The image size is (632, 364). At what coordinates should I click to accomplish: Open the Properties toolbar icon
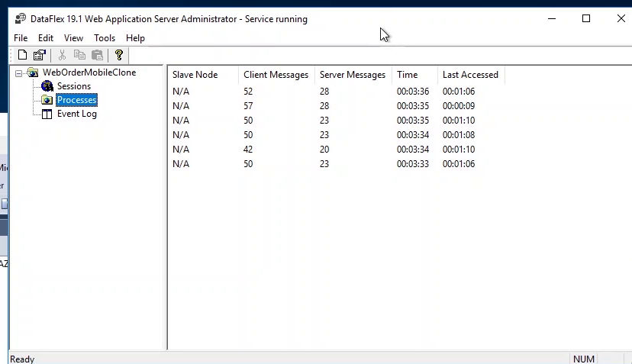39,55
